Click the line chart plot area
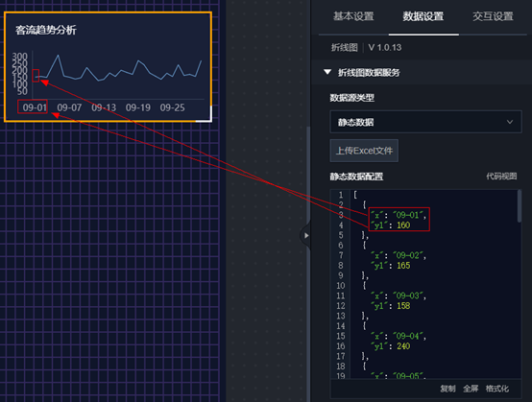532x402 pixels. click(118, 75)
